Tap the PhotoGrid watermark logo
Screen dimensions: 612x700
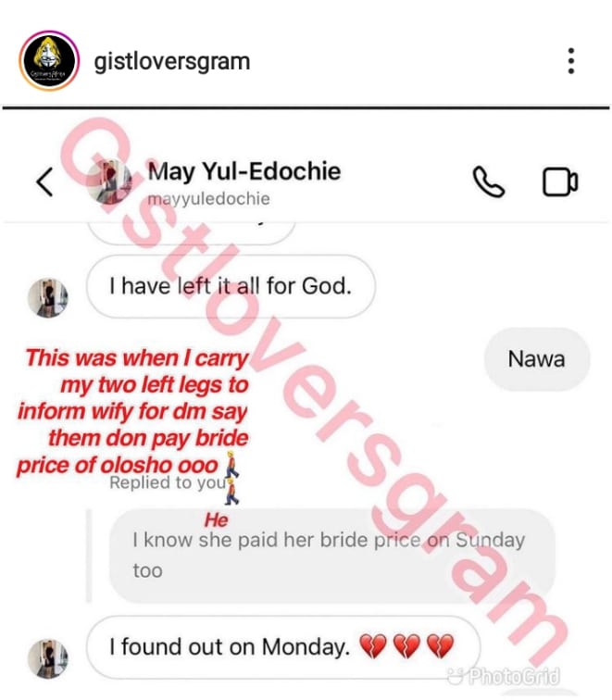(x=504, y=677)
